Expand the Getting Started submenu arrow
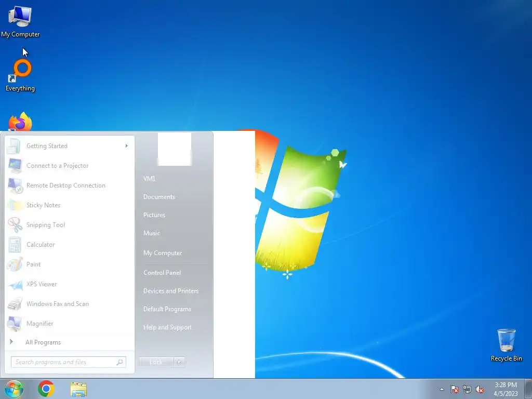This screenshot has width=532, height=399. point(127,146)
